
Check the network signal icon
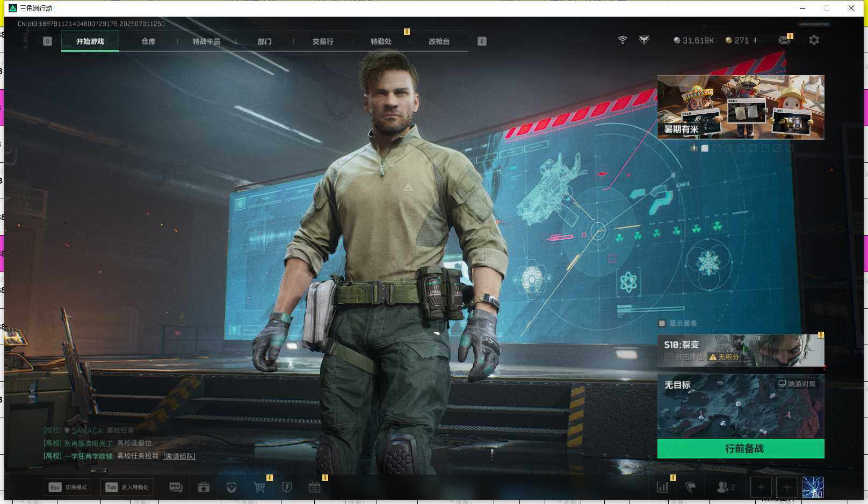(x=623, y=40)
